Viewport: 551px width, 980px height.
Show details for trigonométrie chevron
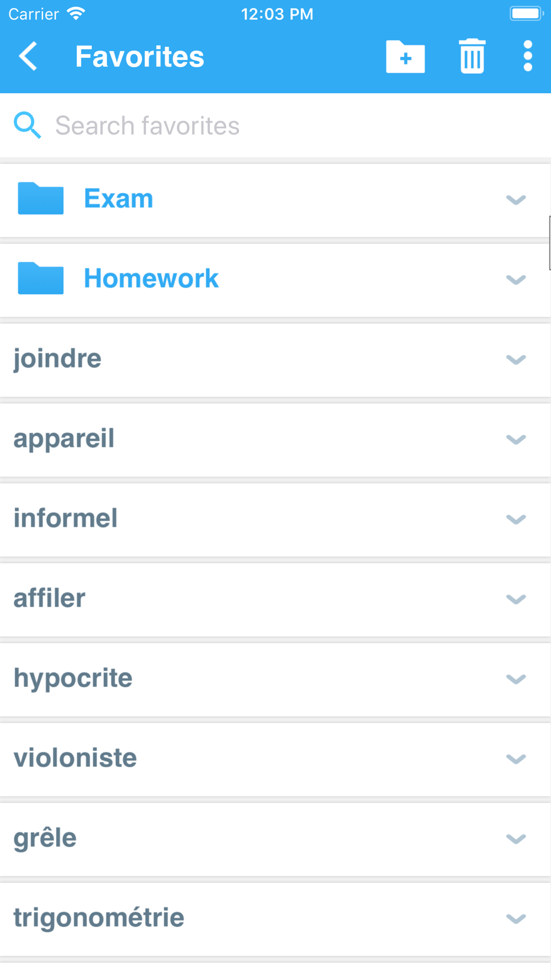516,919
